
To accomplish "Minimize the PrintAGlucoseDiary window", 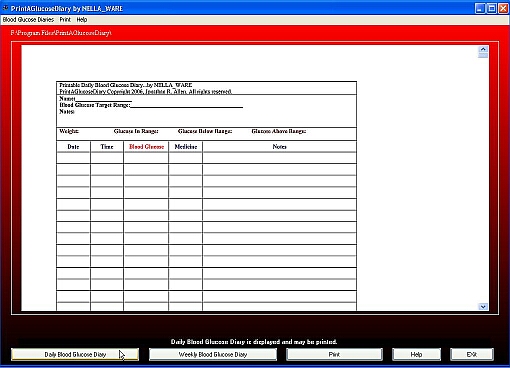I will click(480, 8).
